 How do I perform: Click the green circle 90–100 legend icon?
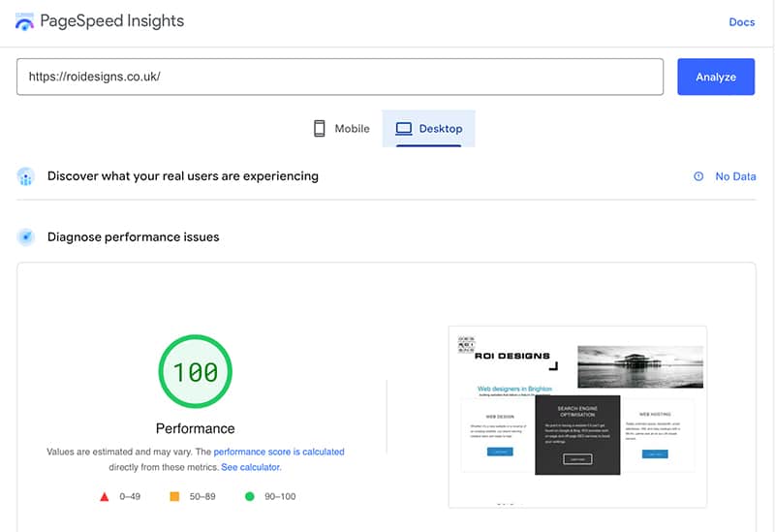250,496
